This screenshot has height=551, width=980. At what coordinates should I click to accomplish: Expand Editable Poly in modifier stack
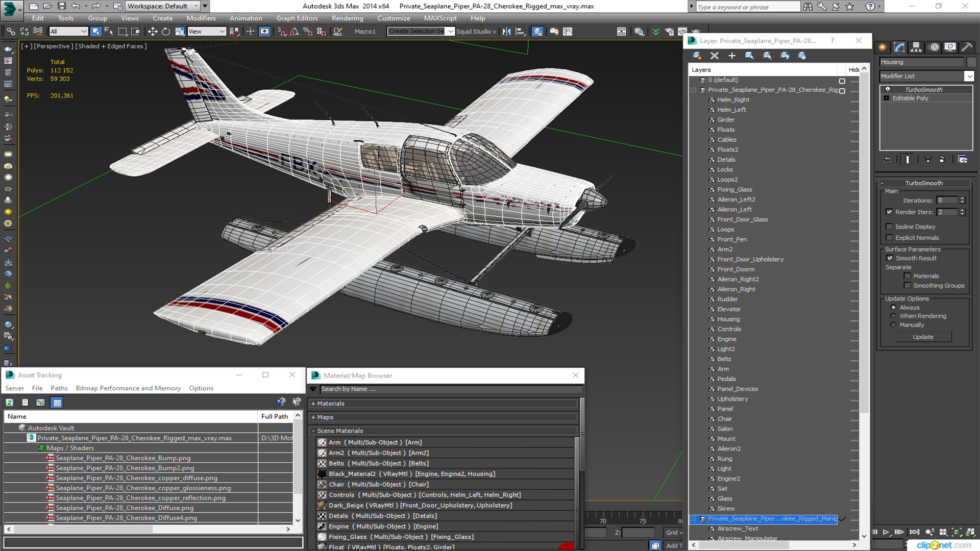click(887, 98)
